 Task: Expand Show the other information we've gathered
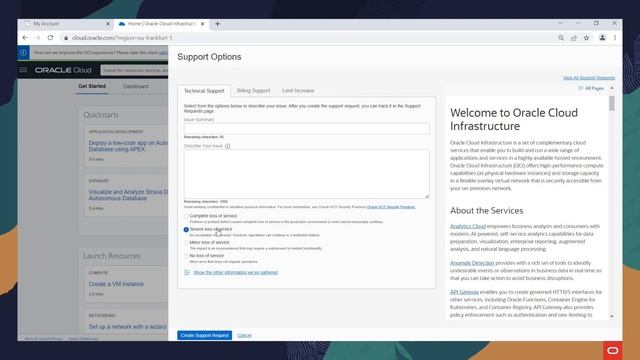point(236,272)
